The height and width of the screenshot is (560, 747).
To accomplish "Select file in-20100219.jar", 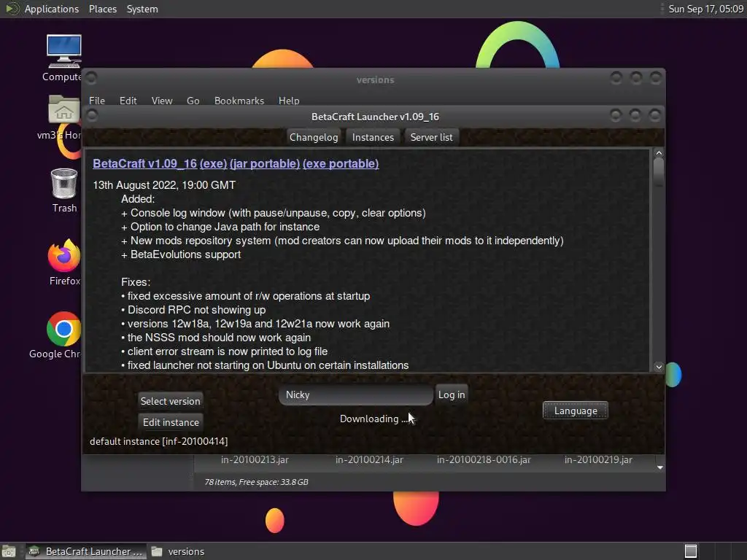I will (x=598, y=459).
